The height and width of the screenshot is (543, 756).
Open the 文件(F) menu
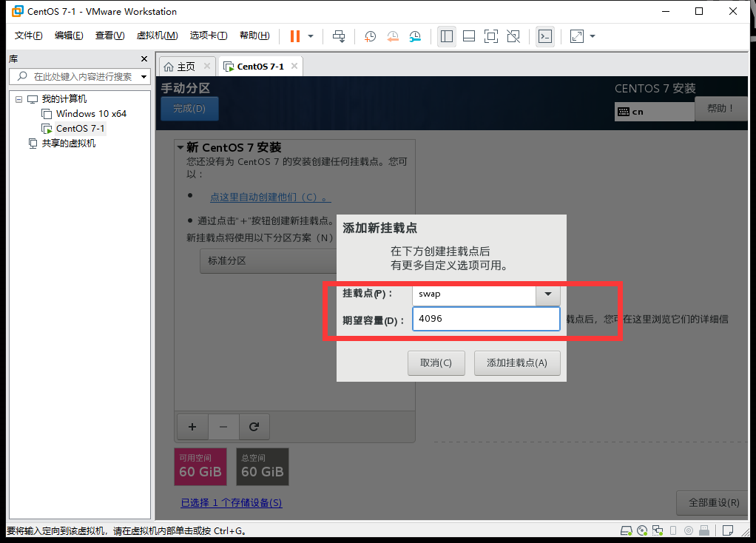[x=28, y=36]
